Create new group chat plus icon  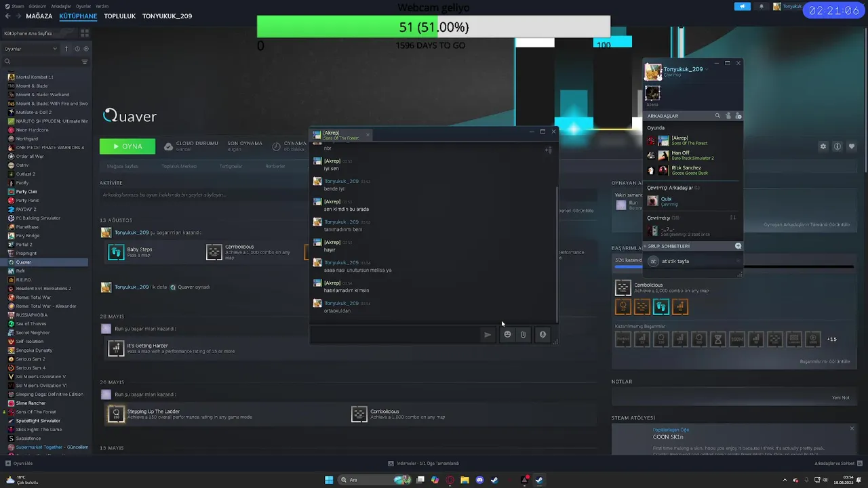(738, 246)
